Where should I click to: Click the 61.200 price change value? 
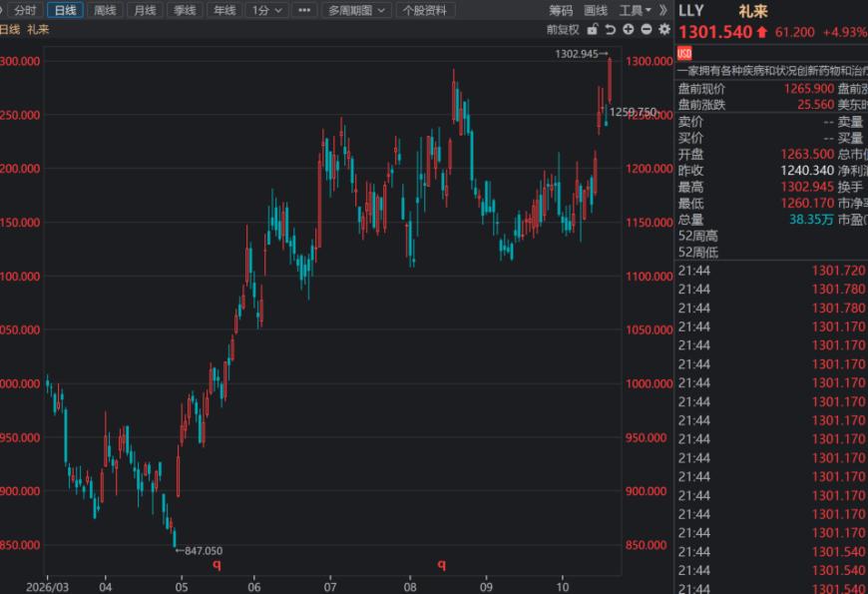794,32
